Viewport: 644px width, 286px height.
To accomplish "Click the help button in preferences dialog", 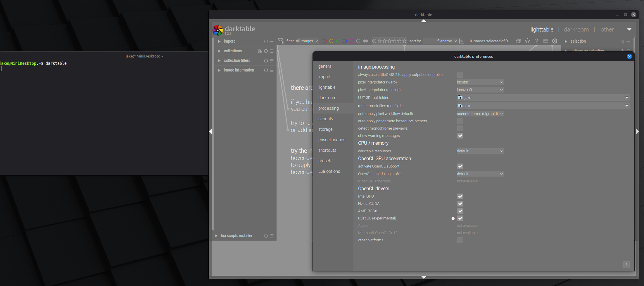I will point(626,264).
